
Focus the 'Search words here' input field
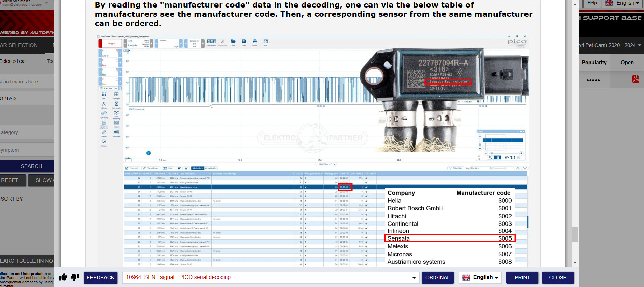26,82
